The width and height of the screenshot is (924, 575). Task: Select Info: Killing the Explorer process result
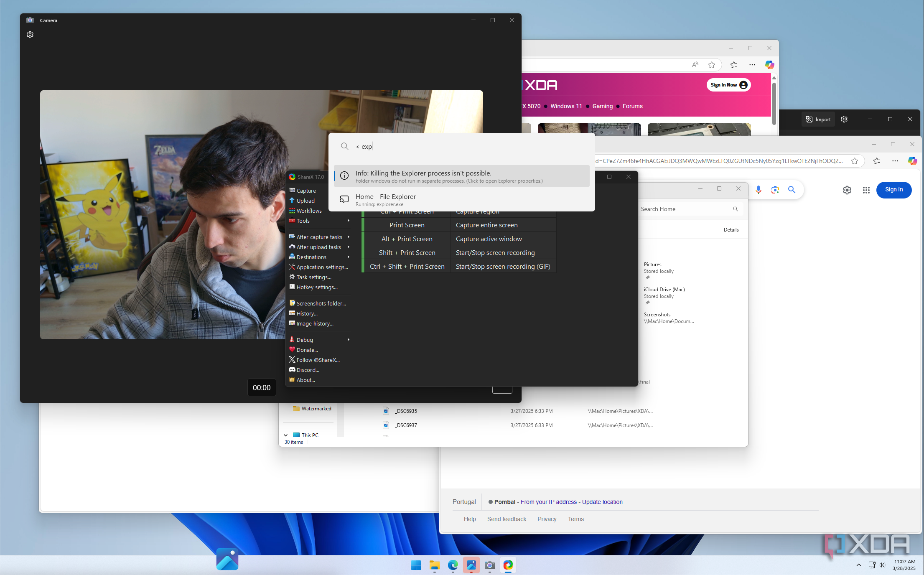(462, 176)
